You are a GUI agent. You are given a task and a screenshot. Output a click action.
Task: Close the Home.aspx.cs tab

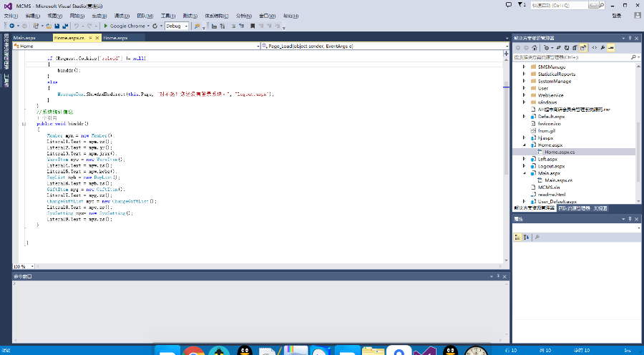[97, 38]
